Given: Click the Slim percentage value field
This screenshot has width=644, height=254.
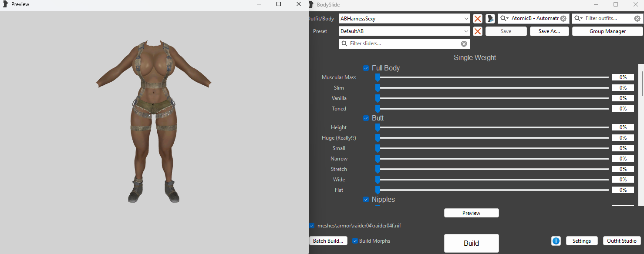Looking at the screenshot, I should tap(623, 88).
